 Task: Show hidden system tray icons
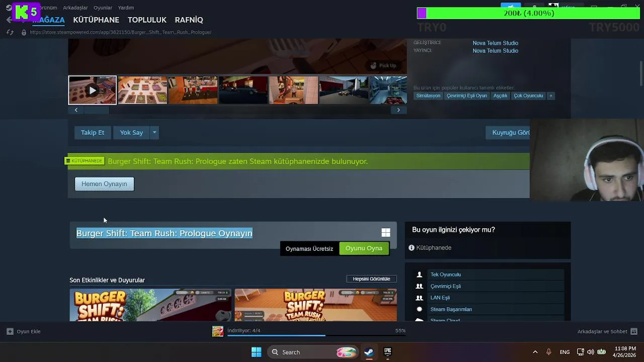click(535, 352)
